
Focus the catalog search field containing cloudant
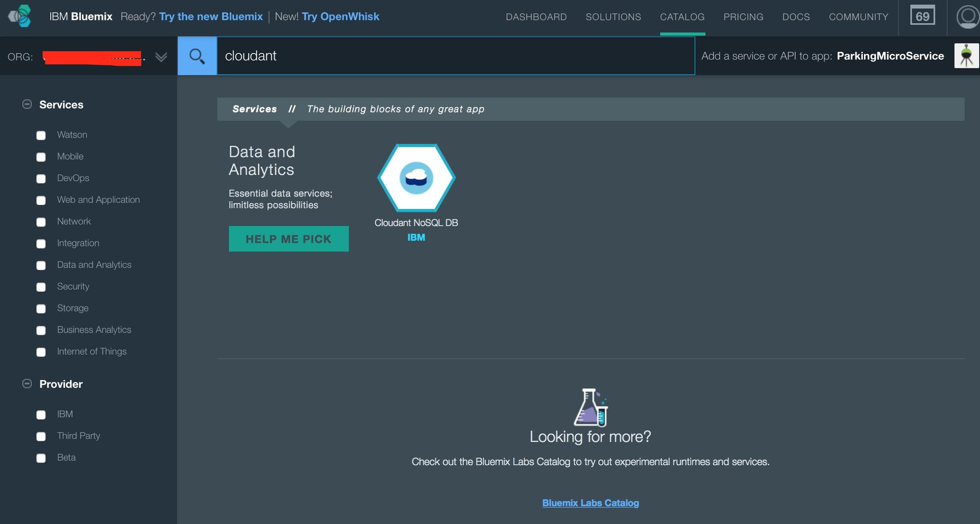[x=456, y=56]
